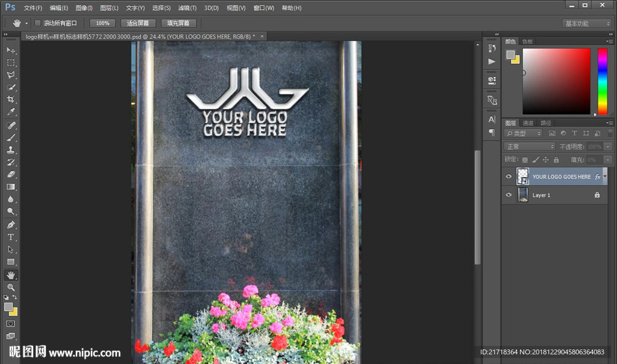Open the 3D menu
This screenshot has height=364, width=617.
[211, 8]
